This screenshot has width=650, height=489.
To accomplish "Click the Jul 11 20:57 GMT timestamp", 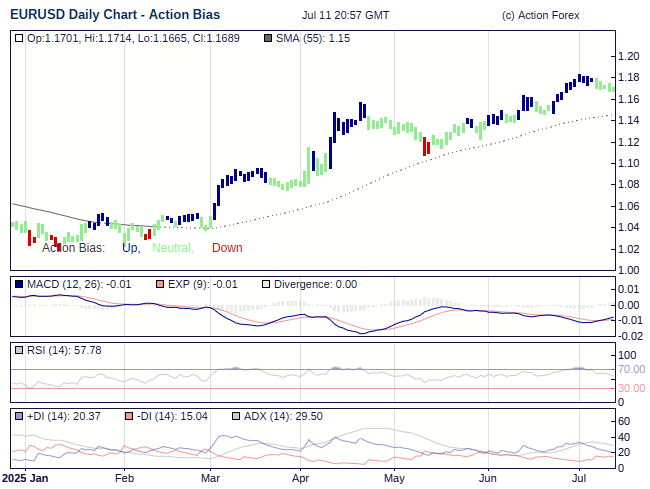I will (x=345, y=15).
